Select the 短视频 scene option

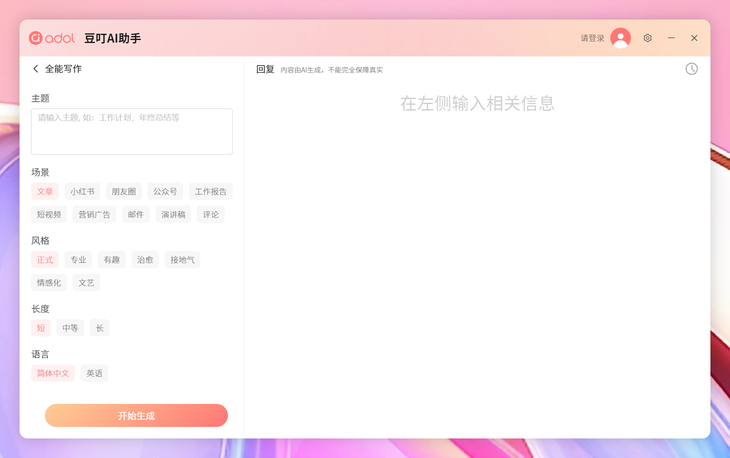(49, 214)
